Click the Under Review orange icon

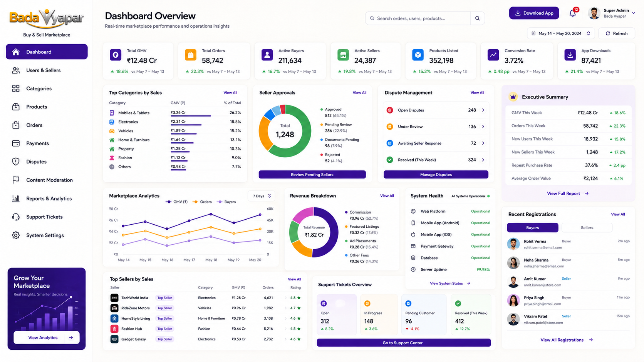coord(390,127)
